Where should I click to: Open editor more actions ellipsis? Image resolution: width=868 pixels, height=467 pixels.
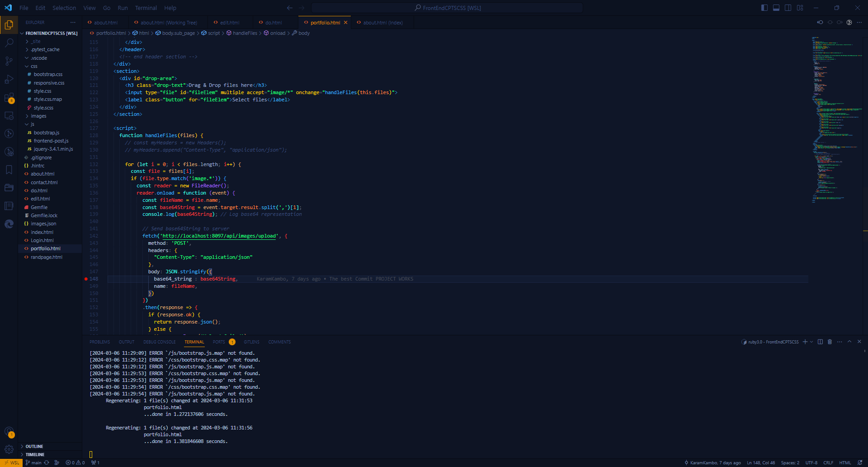(x=859, y=22)
